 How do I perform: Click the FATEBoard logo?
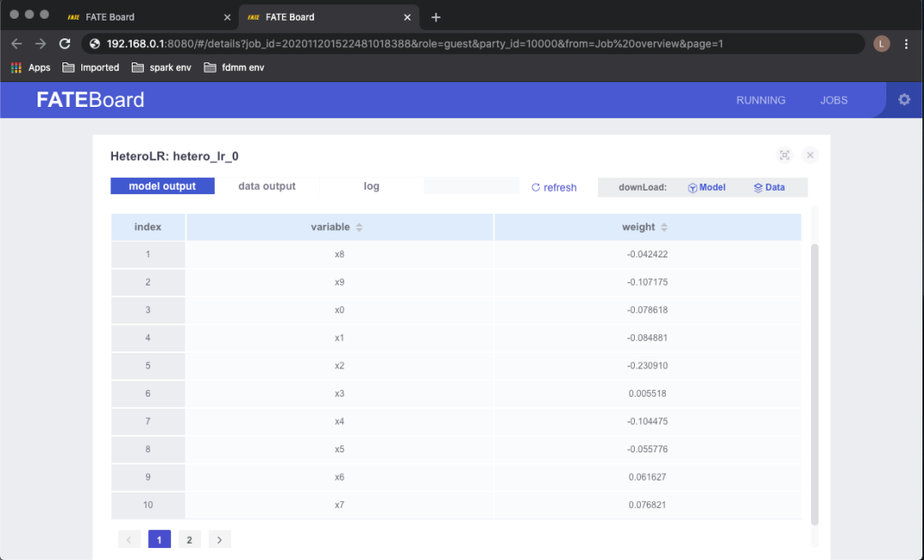(x=90, y=99)
